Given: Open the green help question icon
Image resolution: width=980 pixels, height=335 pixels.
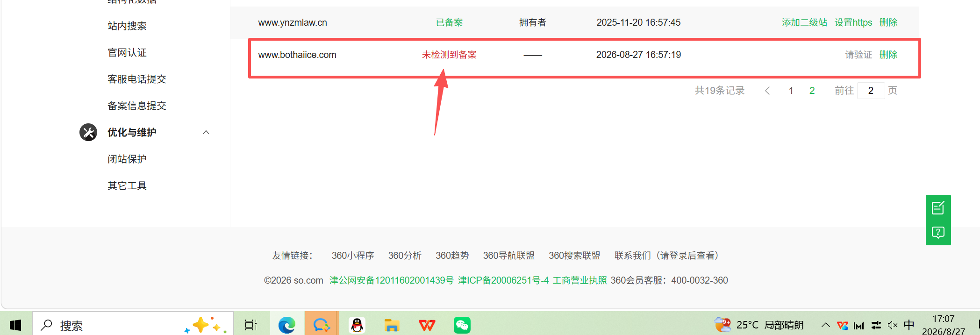Looking at the screenshot, I should point(938,233).
